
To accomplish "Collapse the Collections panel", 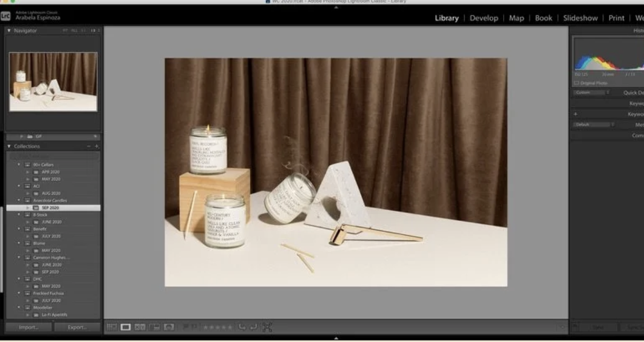I will 9,147.
